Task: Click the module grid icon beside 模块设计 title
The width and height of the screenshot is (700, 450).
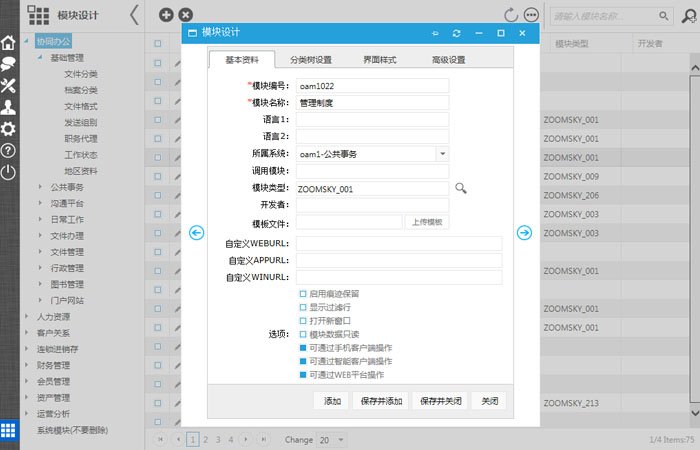Action: tap(38, 15)
